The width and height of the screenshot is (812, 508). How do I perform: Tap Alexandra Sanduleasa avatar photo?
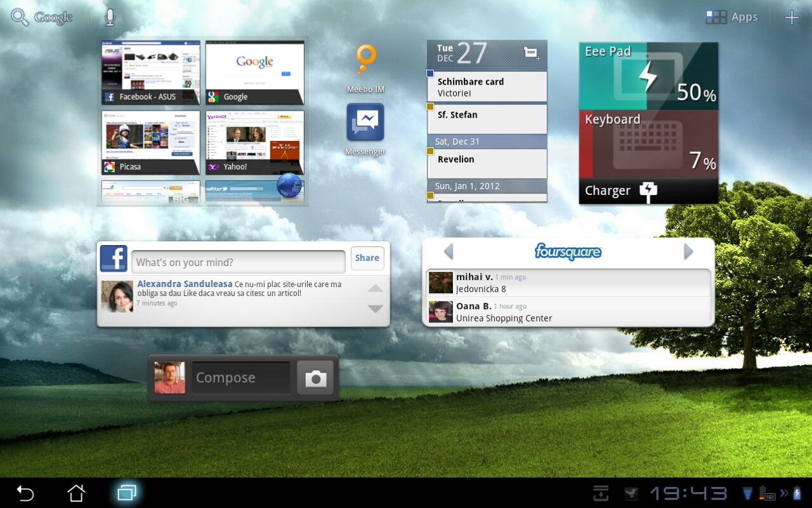click(117, 296)
